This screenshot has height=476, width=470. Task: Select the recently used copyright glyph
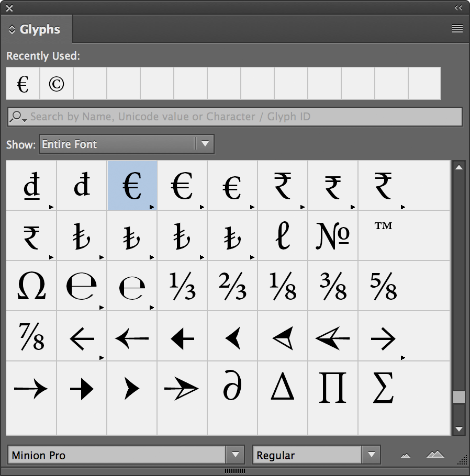(56, 84)
